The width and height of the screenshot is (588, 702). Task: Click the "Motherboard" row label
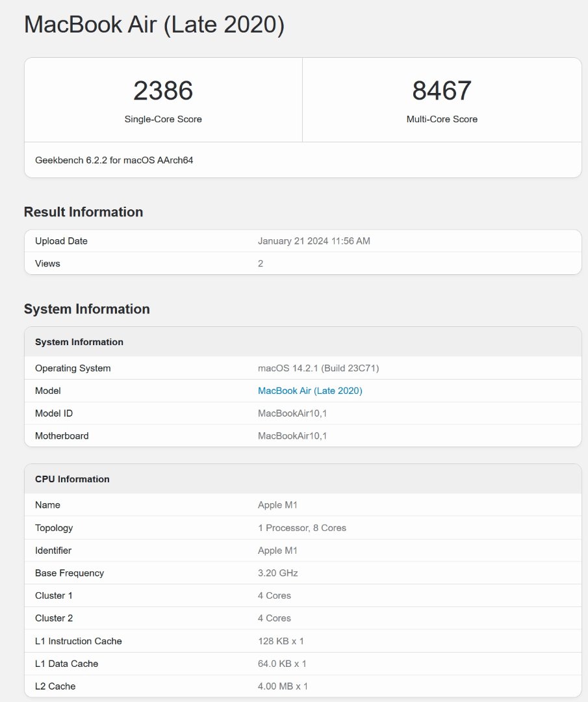click(x=62, y=435)
